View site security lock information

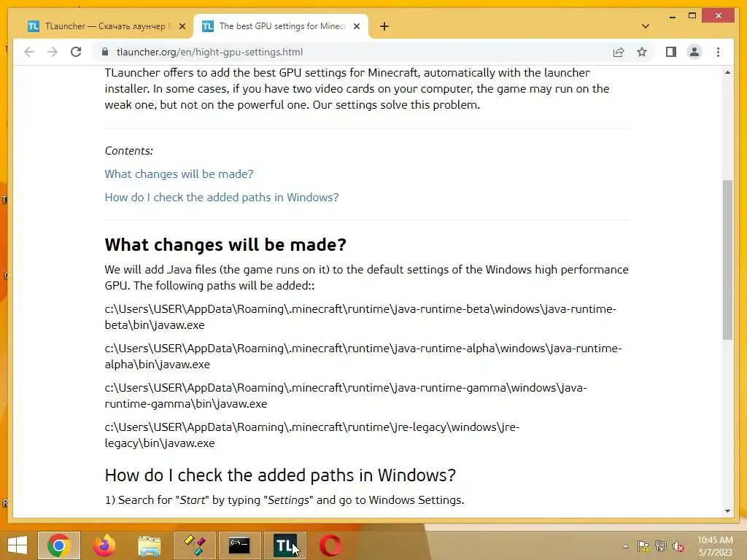(105, 52)
